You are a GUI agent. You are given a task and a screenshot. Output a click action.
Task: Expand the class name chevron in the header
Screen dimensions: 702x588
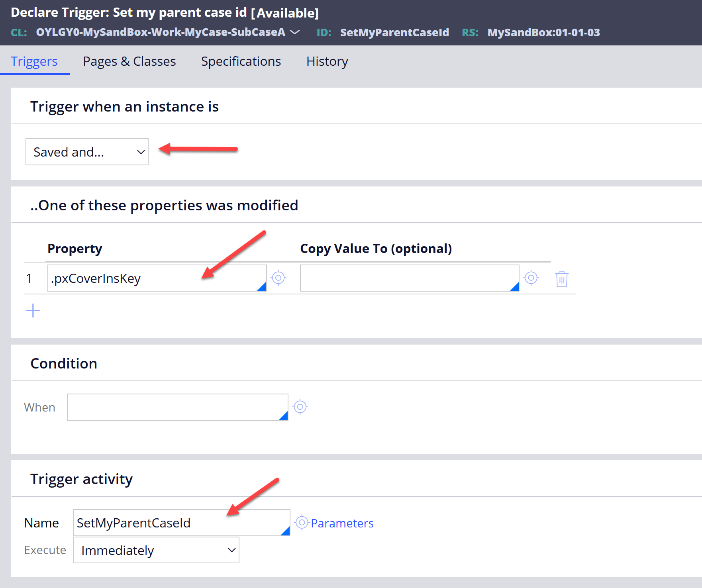click(x=294, y=32)
